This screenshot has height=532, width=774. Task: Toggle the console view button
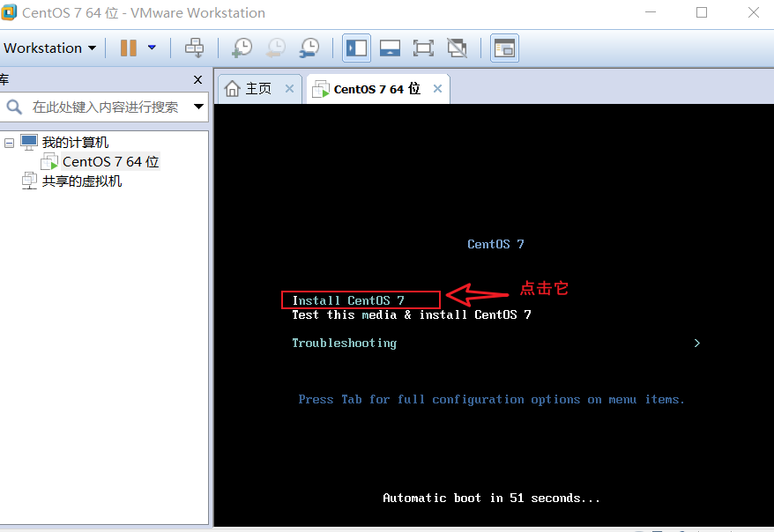[504, 48]
